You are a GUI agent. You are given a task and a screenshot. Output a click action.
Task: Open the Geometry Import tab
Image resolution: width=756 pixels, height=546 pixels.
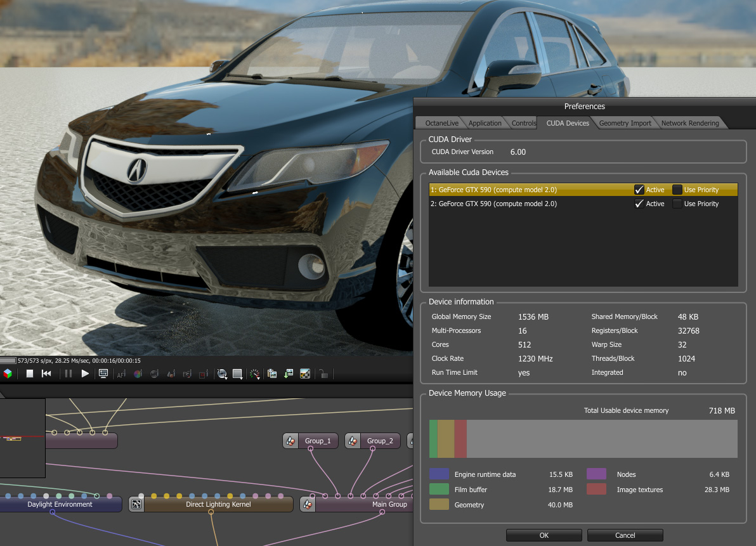tap(625, 123)
